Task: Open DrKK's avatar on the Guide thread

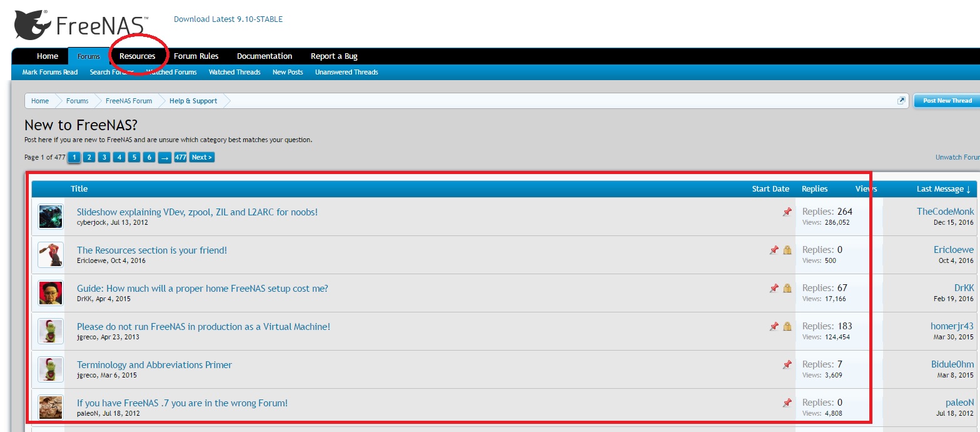Action: tap(50, 293)
